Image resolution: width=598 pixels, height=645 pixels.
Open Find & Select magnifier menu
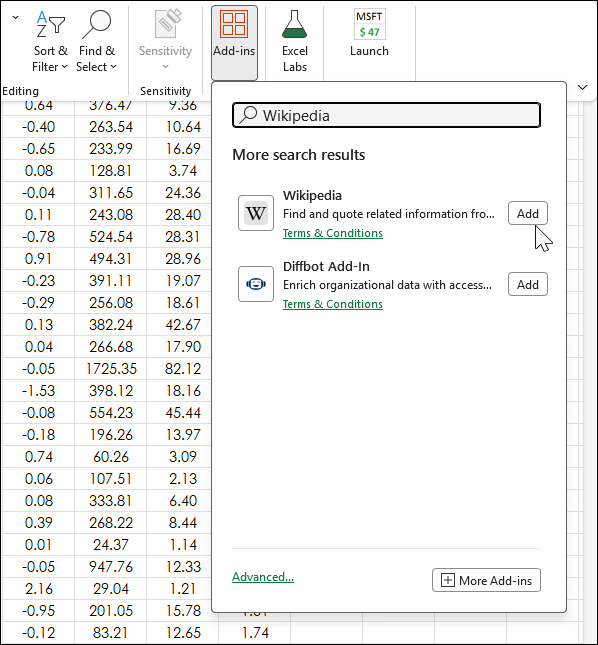click(x=97, y=42)
